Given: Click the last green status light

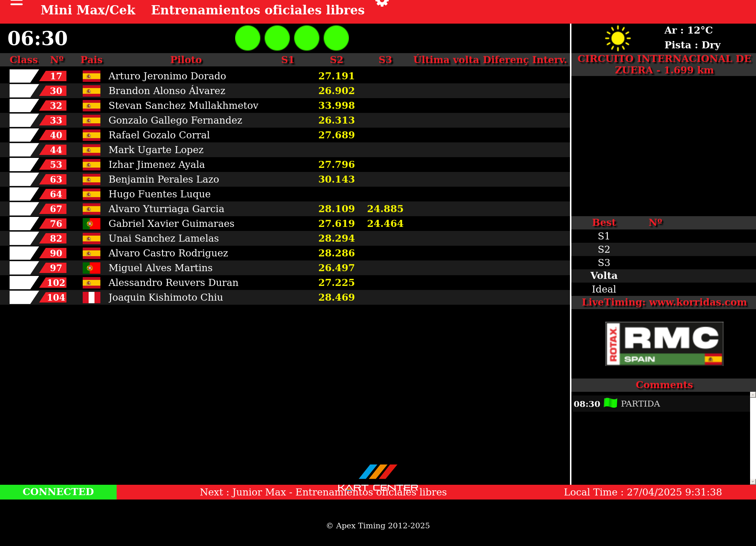Looking at the screenshot, I should pyautogui.click(x=336, y=38).
